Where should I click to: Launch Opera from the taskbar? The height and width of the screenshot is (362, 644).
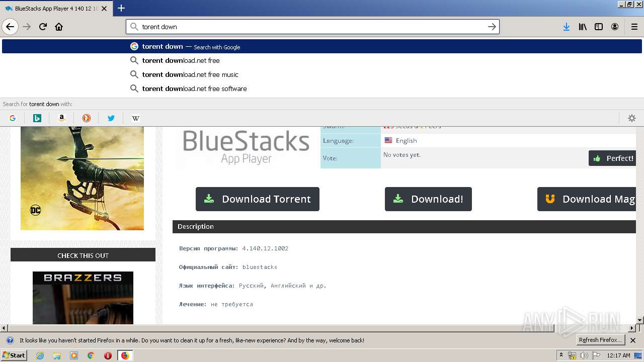point(108,355)
